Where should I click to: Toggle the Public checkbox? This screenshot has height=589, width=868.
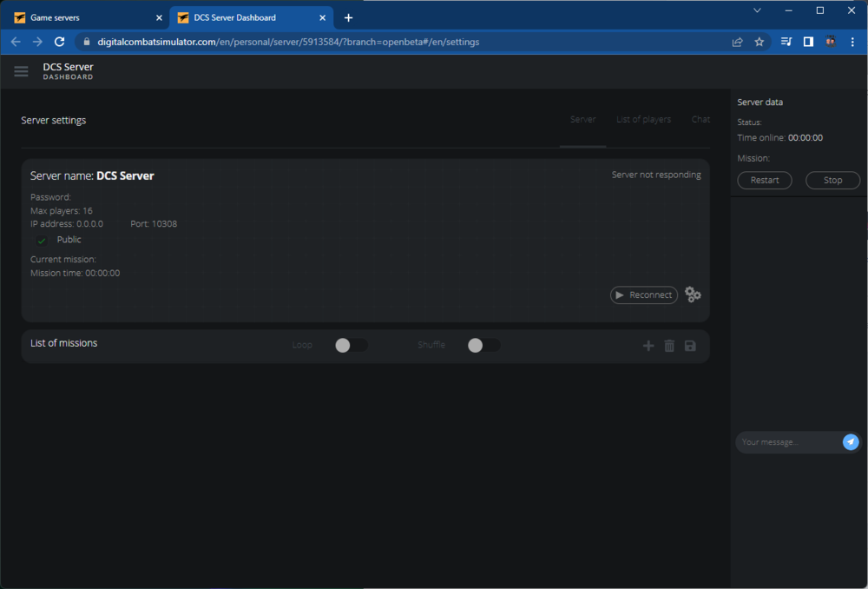click(42, 241)
